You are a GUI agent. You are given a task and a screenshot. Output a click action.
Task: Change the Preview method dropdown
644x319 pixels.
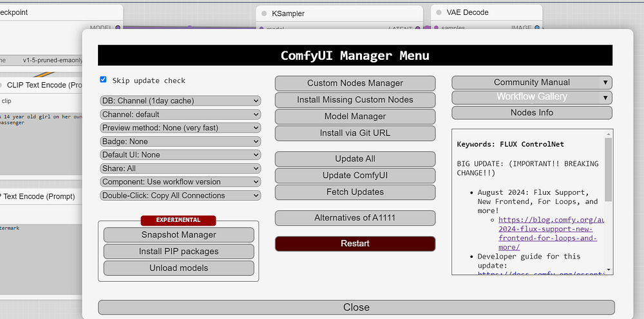coord(180,128)
